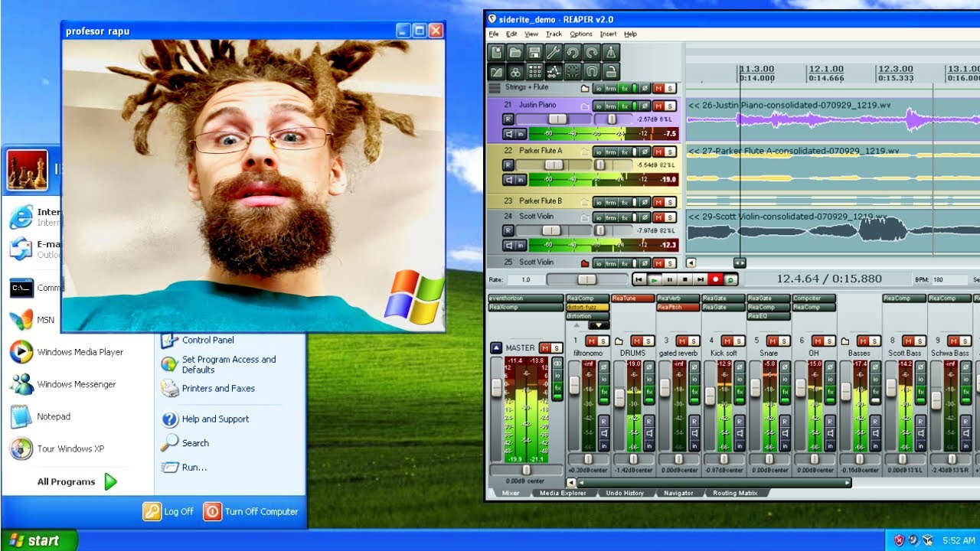Toggle the dashed-square ripple editing icon
This screenshot has height=551, width=980.
click(x=573, y=71)
